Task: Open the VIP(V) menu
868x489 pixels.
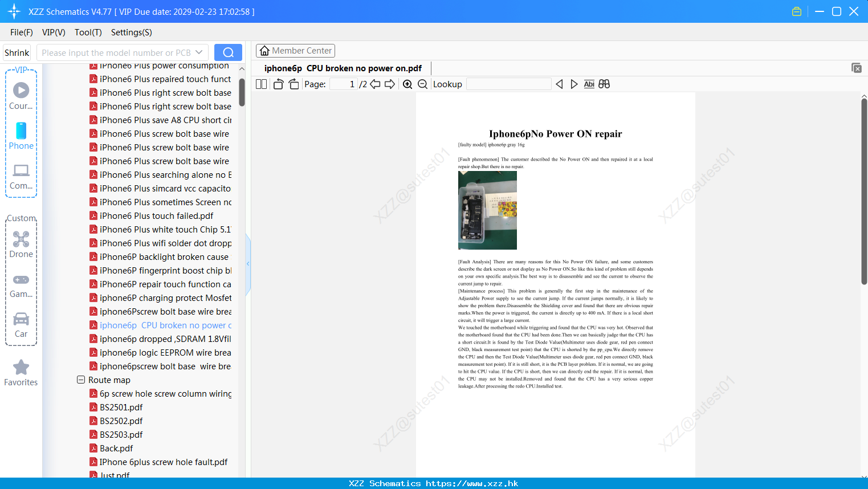Action: (54, 32)
